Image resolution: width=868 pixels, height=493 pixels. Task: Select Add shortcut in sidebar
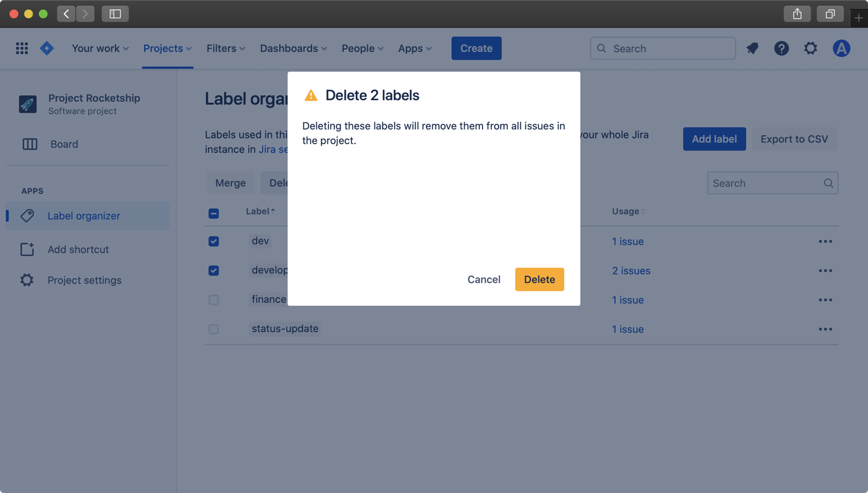pyautogui.click(x=88, y=249)
